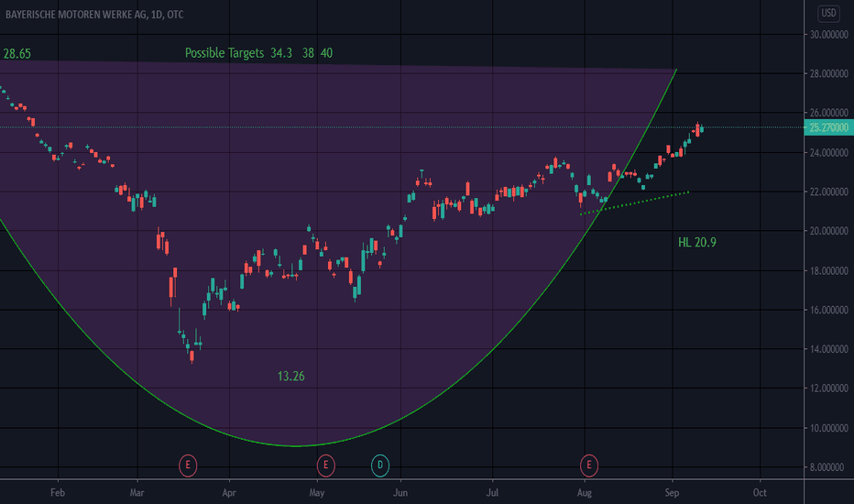Screen dimensions: 854x504
Task: Open the dividend D marker
Action: click(x=380, y=466)
